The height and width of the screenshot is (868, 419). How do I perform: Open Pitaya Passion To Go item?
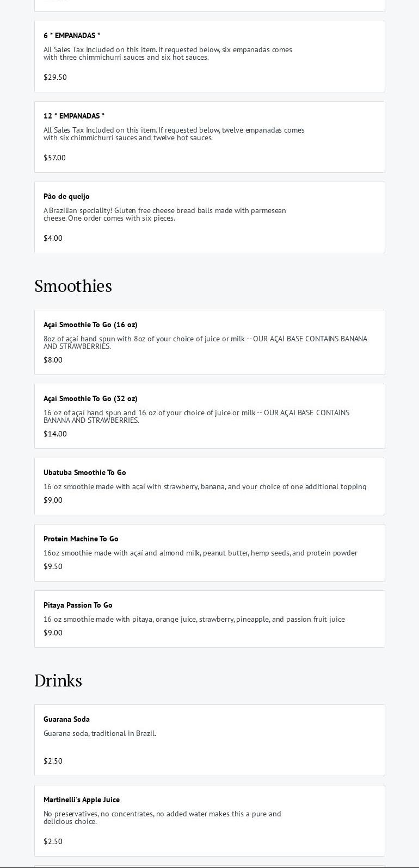click(78, 605)
